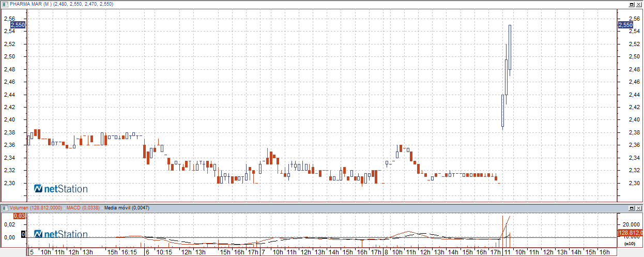The image size is (644, 257).
Task: Click the Volumen indicator panel icon
Action: 5,207
